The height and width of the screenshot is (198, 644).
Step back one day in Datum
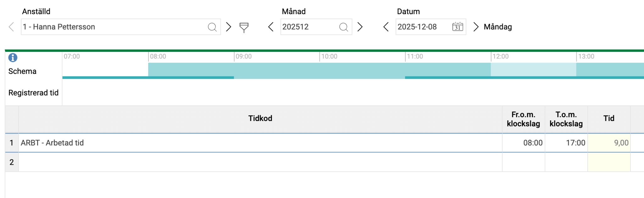(x=386, y=27)
